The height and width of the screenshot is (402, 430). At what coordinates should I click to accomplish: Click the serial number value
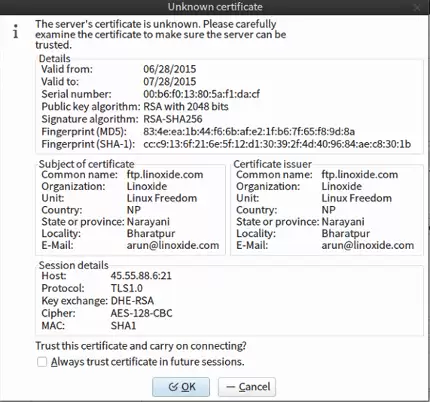(202, 94)
